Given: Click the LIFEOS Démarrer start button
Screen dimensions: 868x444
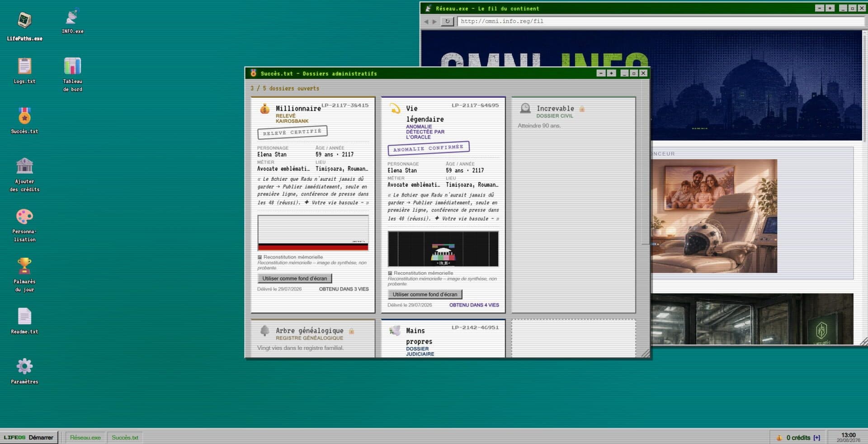Looking at the screenshot, I should click(29, 437).
